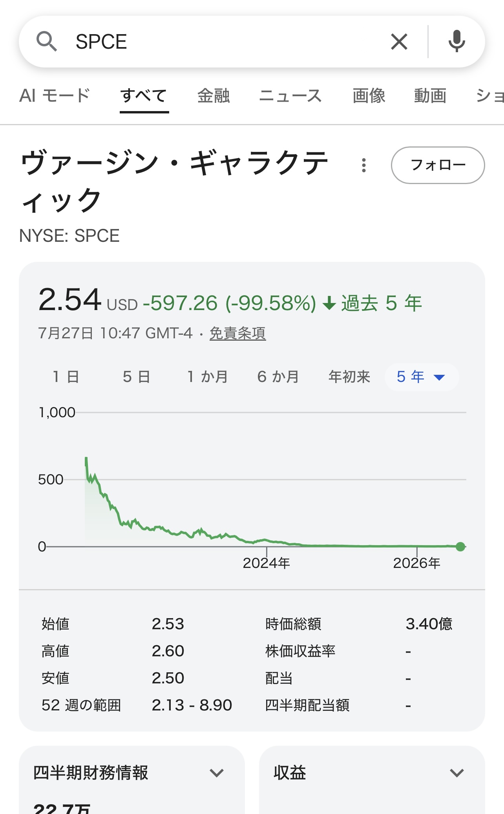This screenshot has width=504, height=814.
Task: Select the 5 日 time range
Action: coord(137,377)
